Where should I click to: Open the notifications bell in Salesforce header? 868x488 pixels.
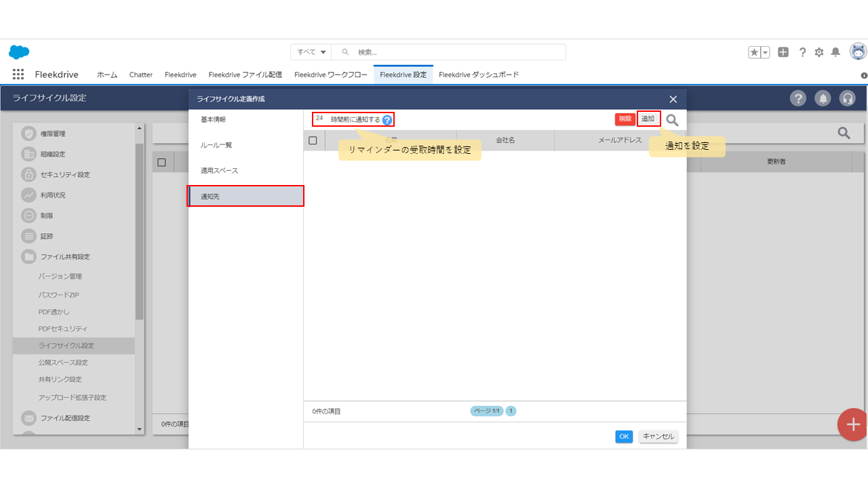[835, 52]
